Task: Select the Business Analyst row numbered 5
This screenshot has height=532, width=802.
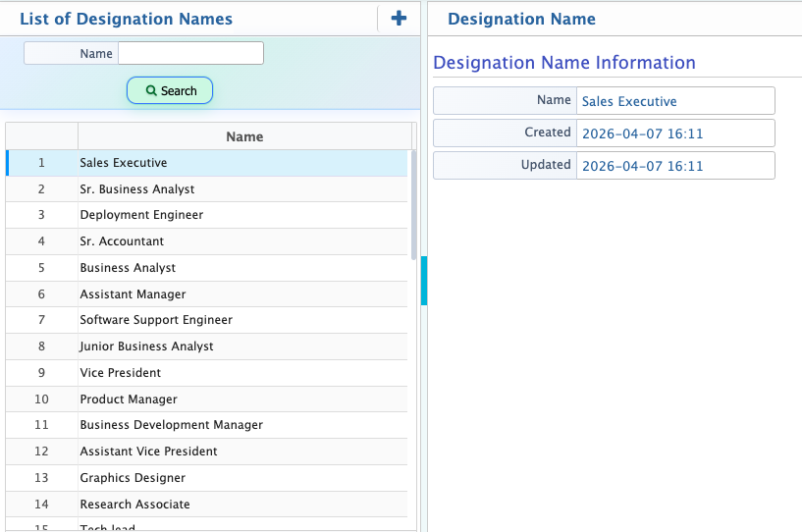Action: [207, 268]
